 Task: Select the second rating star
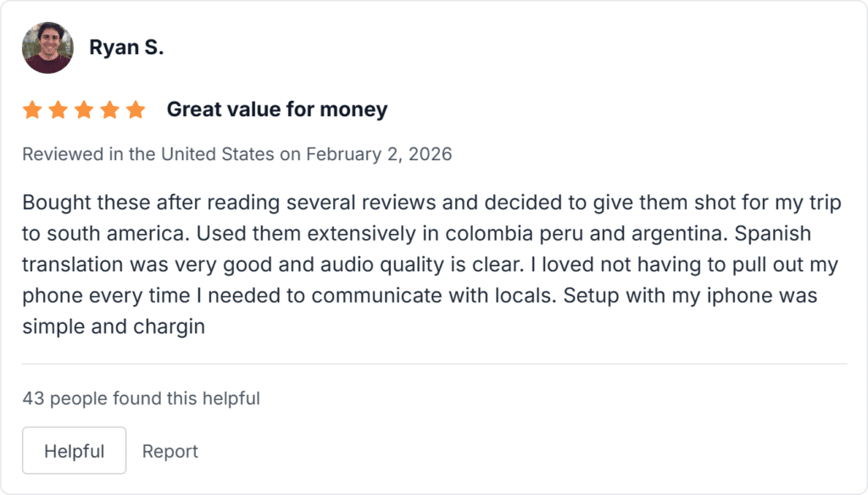click(58, 109)
